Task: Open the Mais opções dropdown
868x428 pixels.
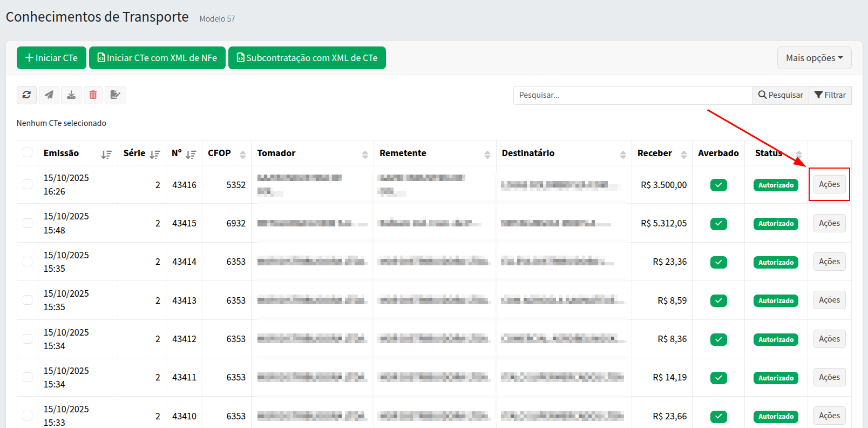Action: (x=813, y=58)
